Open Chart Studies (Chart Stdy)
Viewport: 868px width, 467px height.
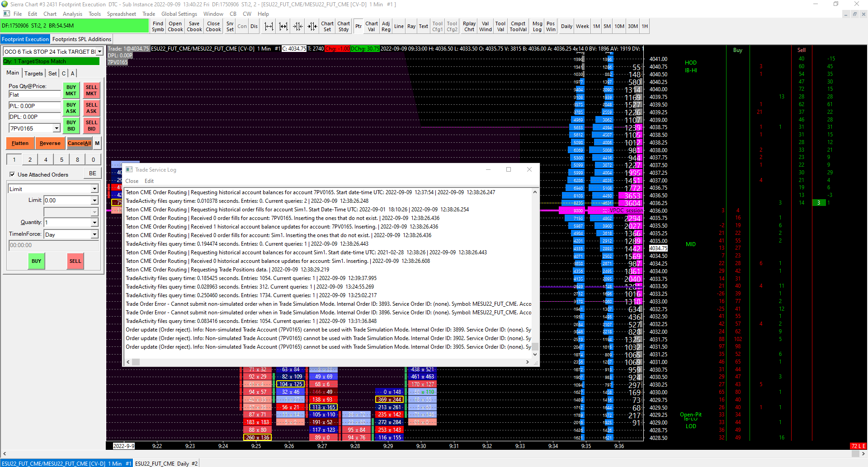click(344, 26)
